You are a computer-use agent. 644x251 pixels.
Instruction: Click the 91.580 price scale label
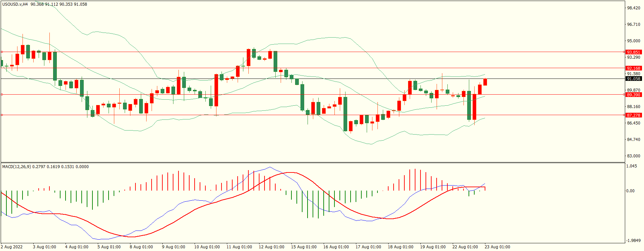pos(634,74)
